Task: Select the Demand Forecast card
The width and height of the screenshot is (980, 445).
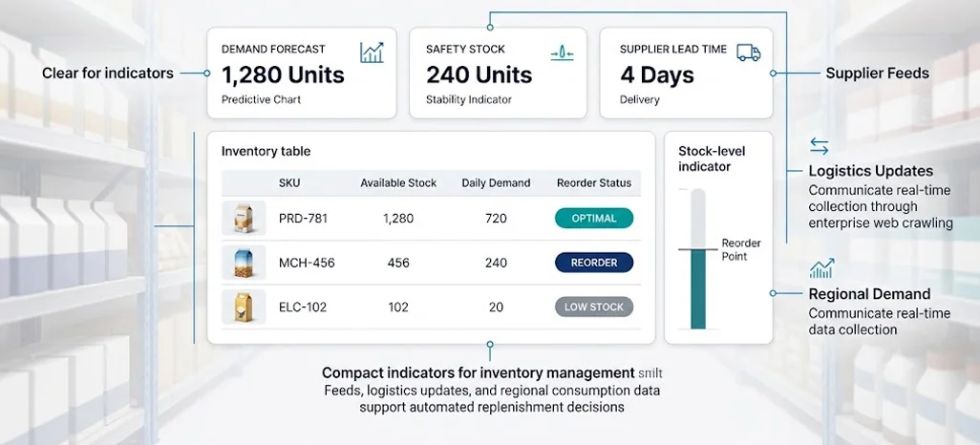Action: [x=302, y=73]
